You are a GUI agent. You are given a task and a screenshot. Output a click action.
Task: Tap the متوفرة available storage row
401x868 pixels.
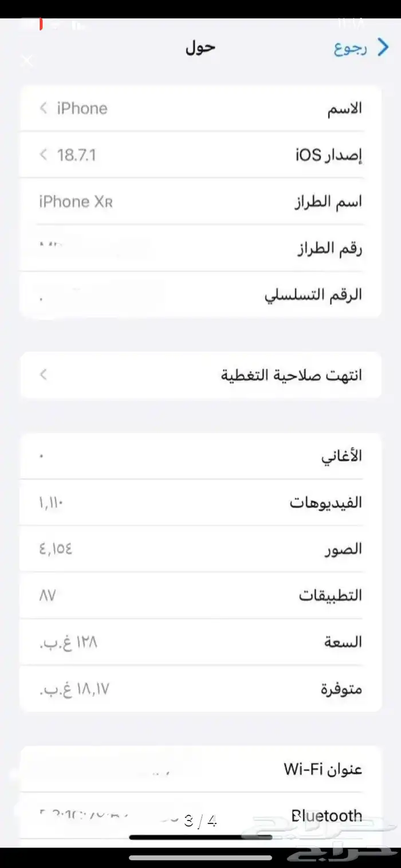200,689
